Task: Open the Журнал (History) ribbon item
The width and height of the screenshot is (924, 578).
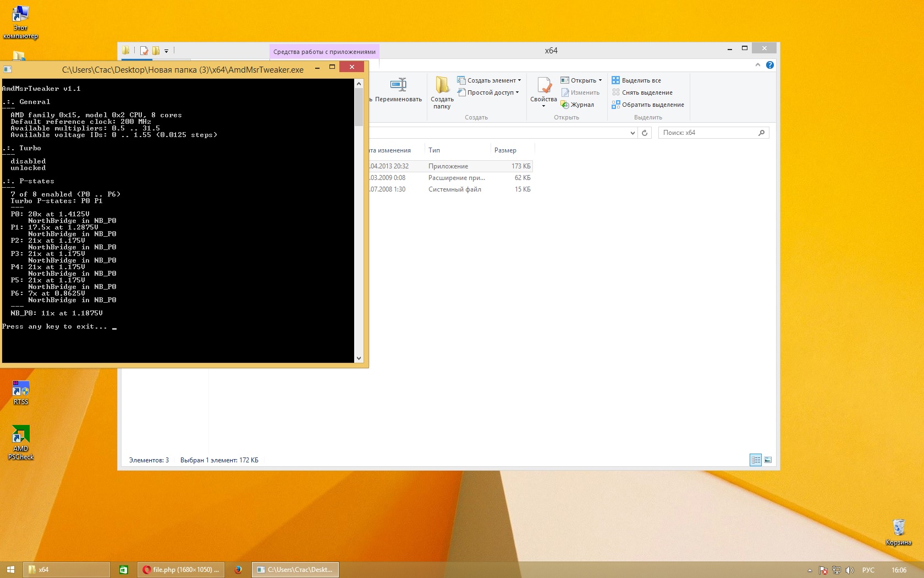Action: click(577, 105)
